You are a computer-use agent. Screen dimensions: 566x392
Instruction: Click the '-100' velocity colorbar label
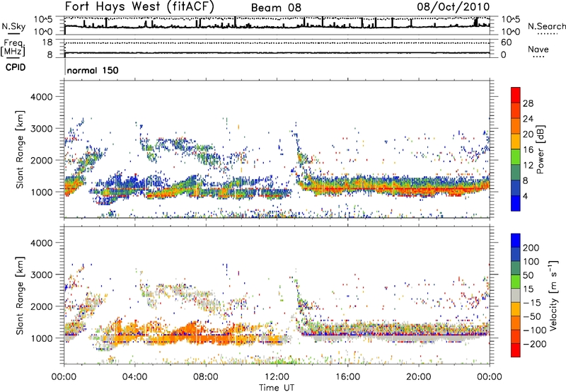coord(535,330)
